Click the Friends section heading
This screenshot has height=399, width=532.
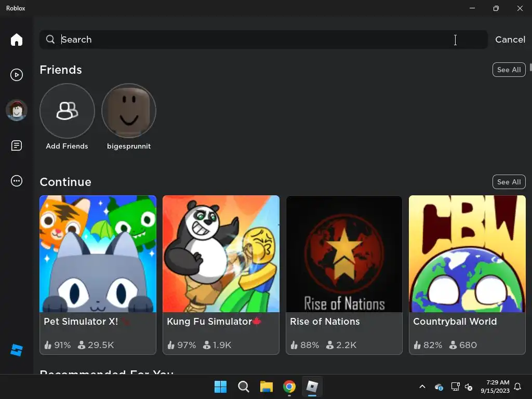61,70
